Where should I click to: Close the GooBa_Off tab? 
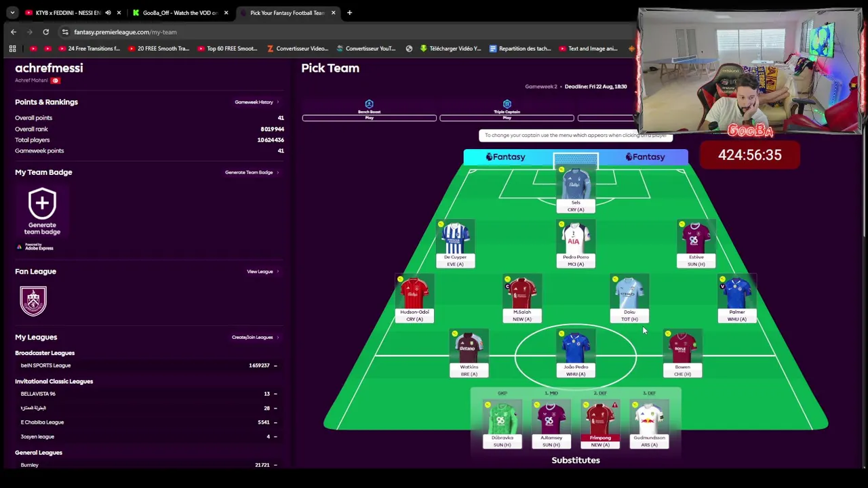pos(226,13)
